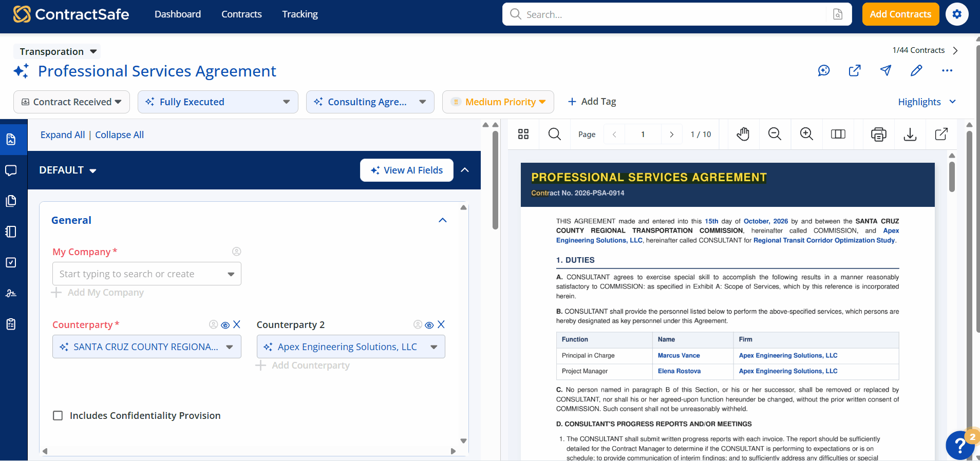
Task: Edit contract with the pencil icon
Action: pos(916,70)
